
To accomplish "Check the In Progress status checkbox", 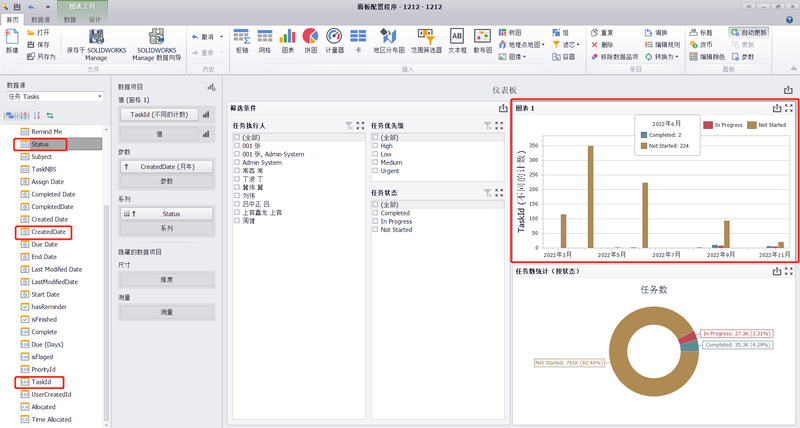I will click(x=375, y=221).
